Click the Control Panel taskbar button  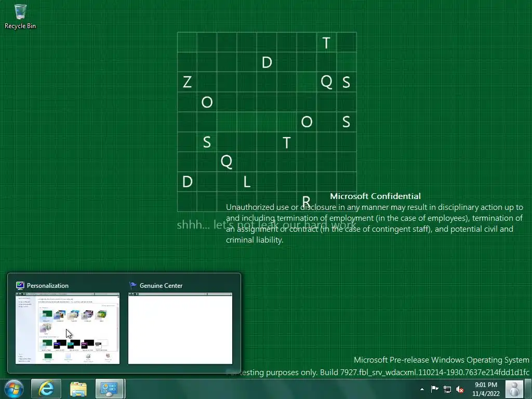click(109, 389)
